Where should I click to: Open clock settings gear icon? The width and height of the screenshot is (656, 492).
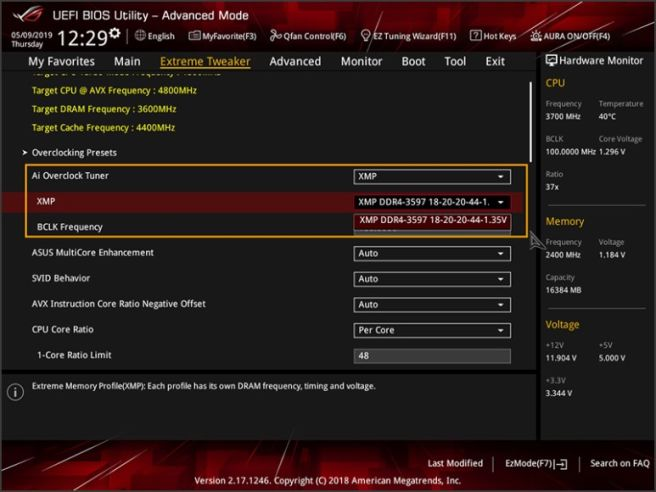pos(115,33)
